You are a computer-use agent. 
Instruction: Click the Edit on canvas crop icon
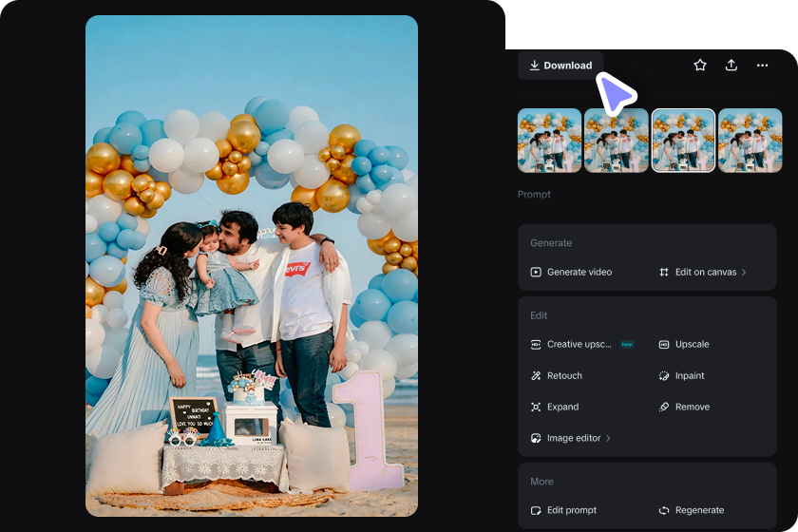[664, 272]
